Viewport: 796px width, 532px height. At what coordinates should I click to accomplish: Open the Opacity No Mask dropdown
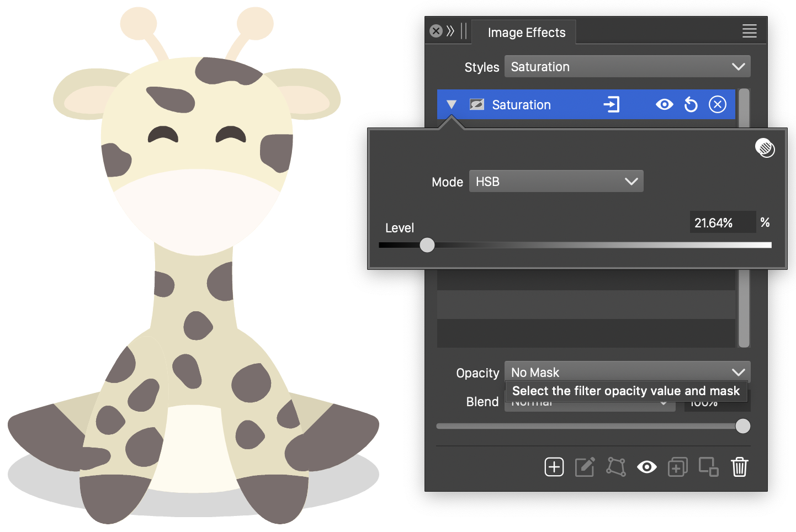(x=627, y=372)
